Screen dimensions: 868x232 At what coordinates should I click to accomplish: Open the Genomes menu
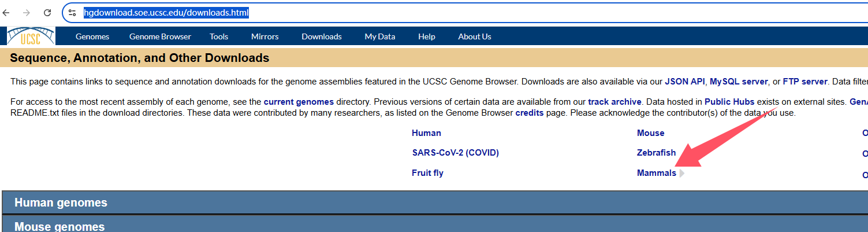92,36
